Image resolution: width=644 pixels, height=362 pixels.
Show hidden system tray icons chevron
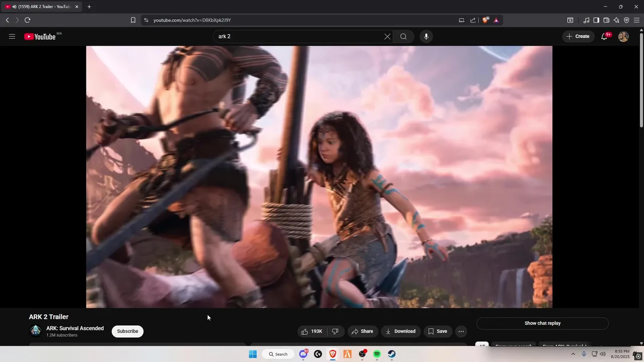[x=573, y=354]
